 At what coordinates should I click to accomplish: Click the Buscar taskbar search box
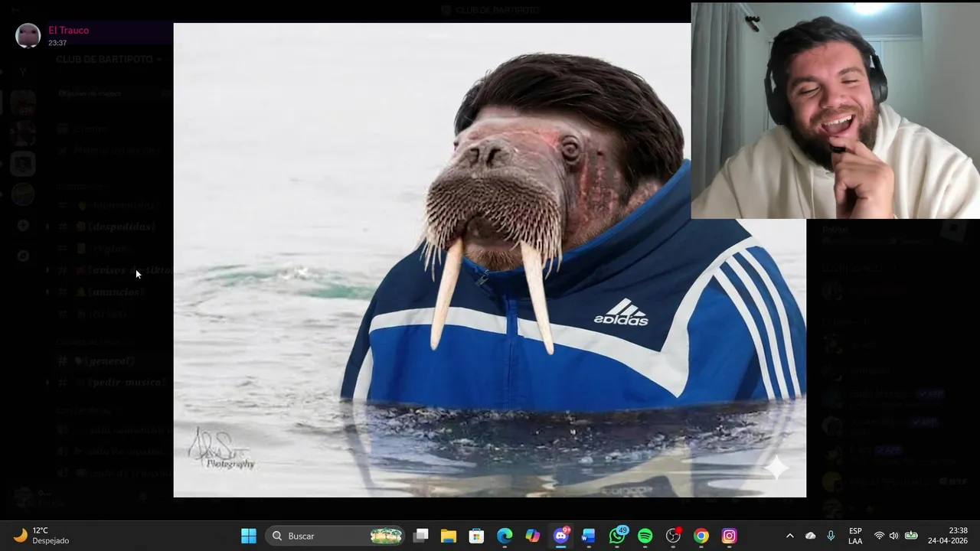point(336,536)
